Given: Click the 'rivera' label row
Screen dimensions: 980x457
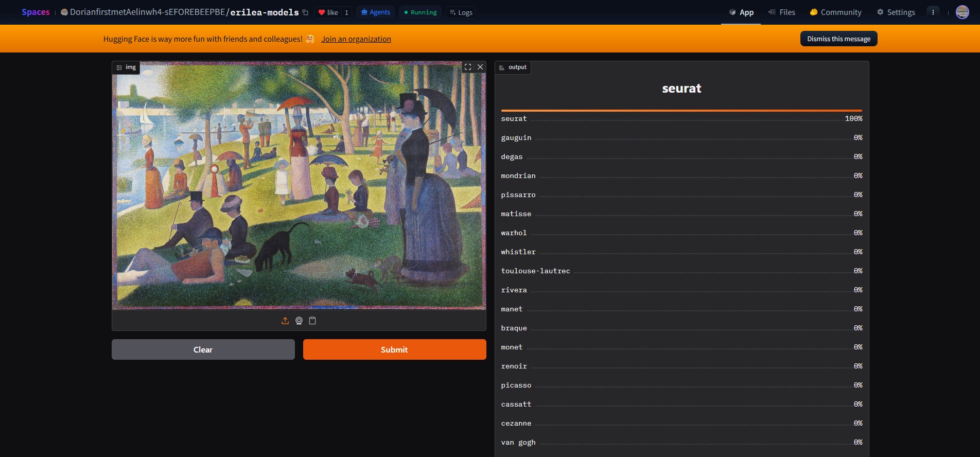Looking at the screenshot, I should click(x=681, y=290).
